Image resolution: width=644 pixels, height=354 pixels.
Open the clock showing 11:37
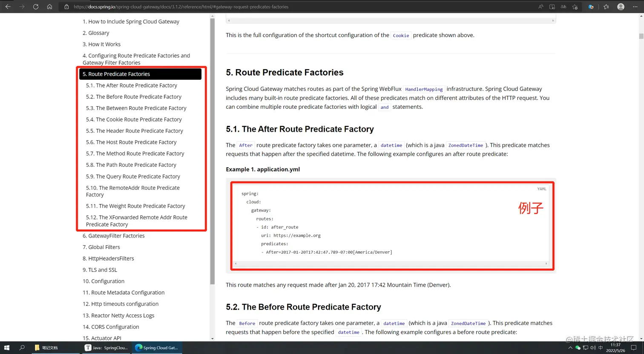coord(615,348)
